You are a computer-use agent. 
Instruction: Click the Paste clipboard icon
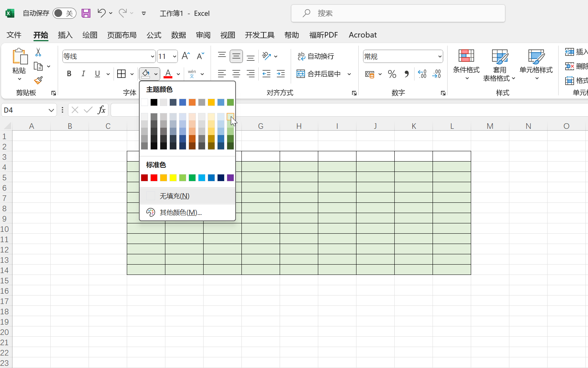tap(19, 56)
